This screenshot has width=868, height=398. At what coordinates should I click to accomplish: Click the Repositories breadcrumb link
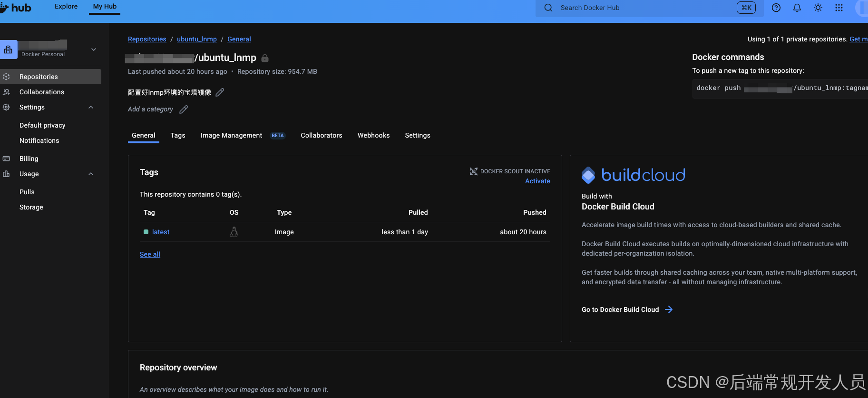[147, 39]
